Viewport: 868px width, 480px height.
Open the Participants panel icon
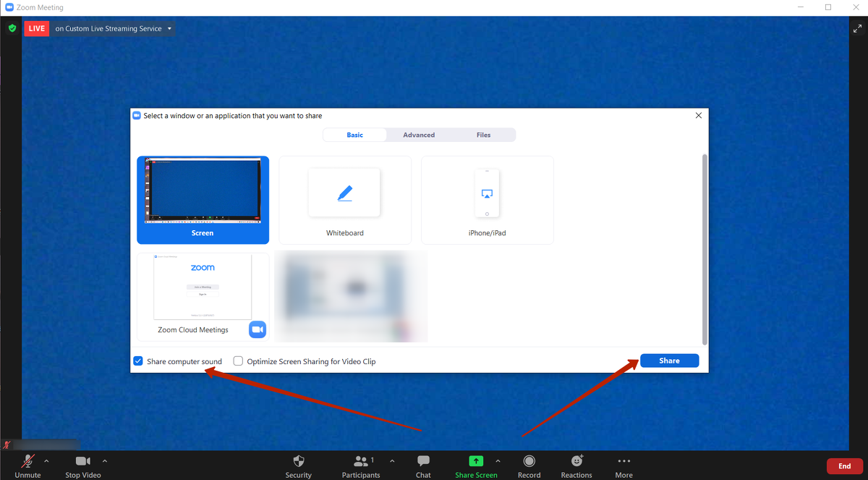coord(360,461)
